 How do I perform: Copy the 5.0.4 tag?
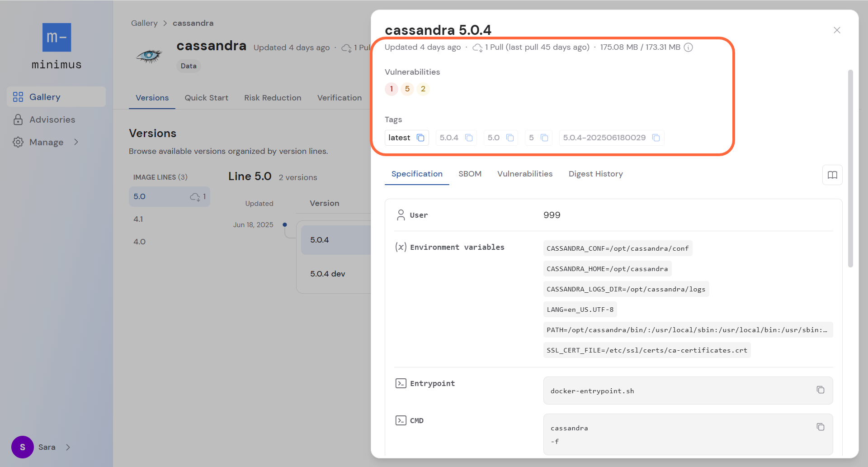(x=469, y=138)
